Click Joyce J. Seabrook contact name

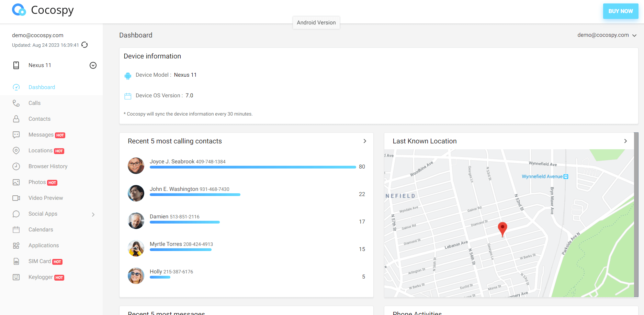point(172,162)
